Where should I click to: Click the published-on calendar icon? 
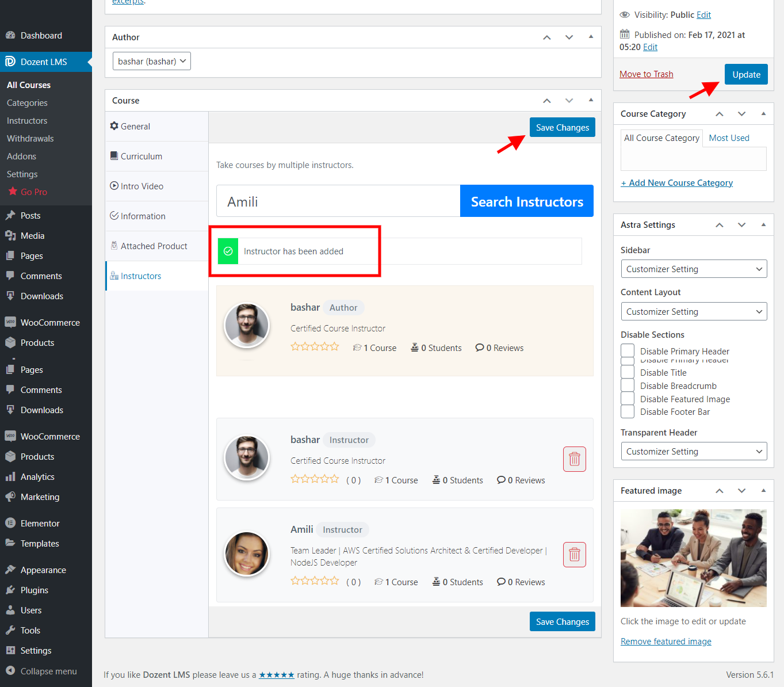(x=625, y=35)
